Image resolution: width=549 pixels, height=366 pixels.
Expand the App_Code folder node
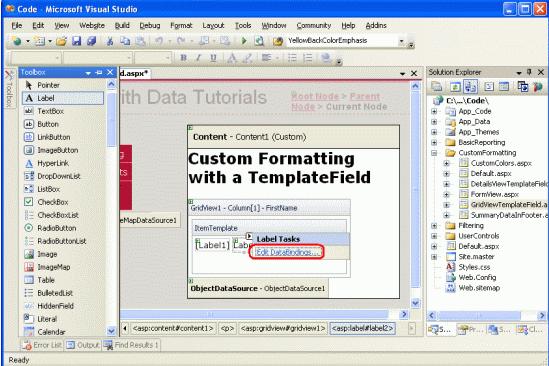[434, 111]
